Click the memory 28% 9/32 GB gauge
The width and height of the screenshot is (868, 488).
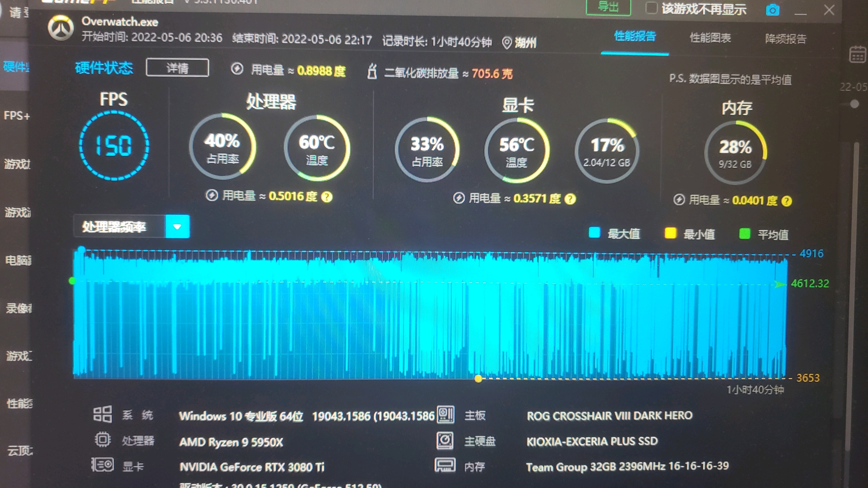click(x=736, y=153)
